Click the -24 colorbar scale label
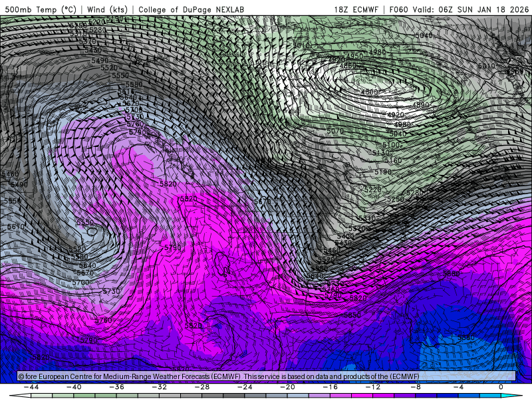Screen dimensions: 532x399 (x=245, y=387)
